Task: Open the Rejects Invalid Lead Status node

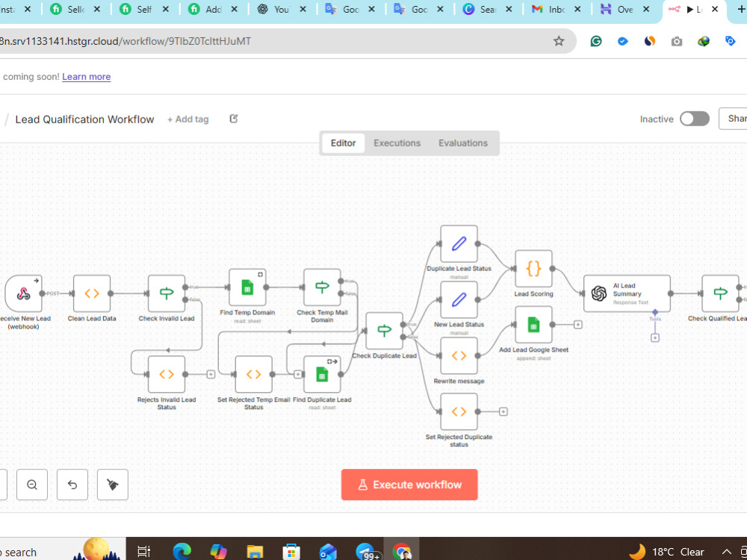Action: point(167,374)
